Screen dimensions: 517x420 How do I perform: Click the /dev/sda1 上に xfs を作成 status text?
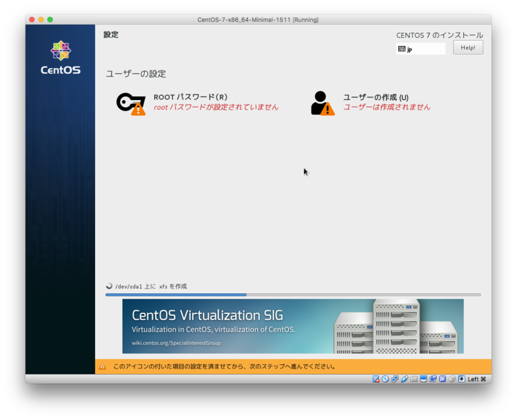click(x=151, y=286)
